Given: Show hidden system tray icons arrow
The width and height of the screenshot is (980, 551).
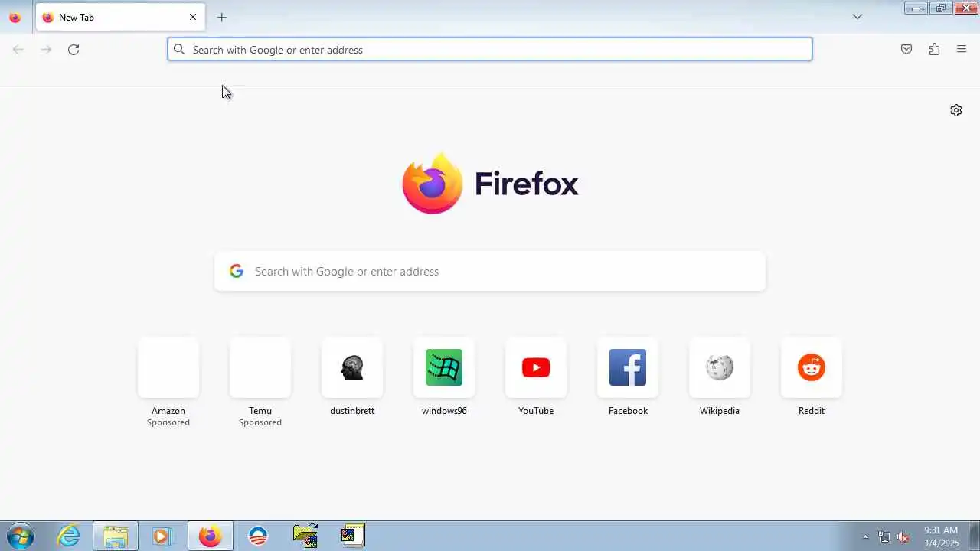Looking at the screenshot, I should coord(866,537).
